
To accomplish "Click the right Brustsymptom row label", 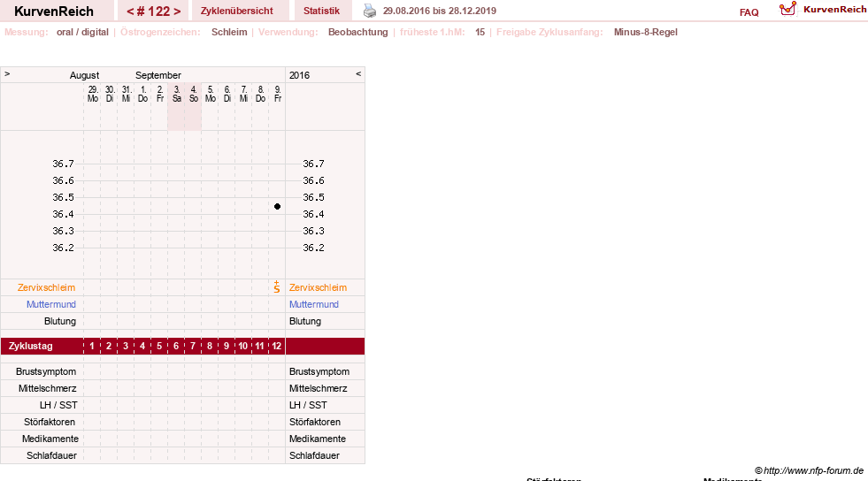I will pos(319,371).
